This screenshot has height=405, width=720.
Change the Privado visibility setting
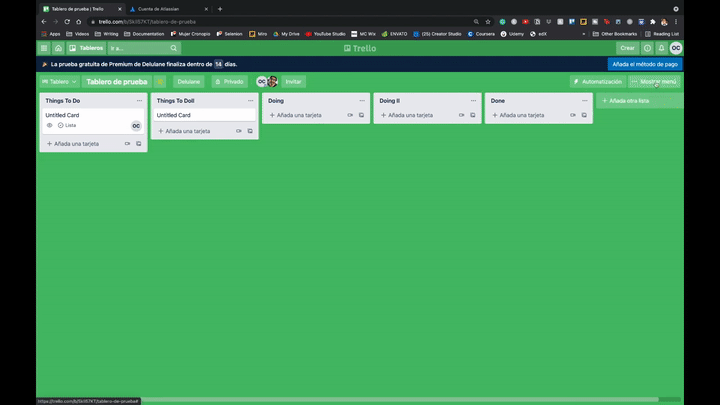tap(229, 82)
